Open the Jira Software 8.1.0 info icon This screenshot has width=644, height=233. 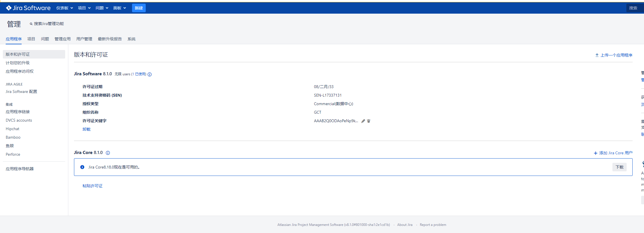point(150,74)
